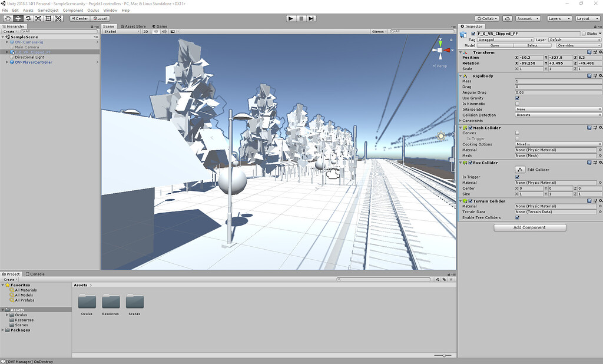
Task: Click the Add Component button
Action: click(529, 227)
